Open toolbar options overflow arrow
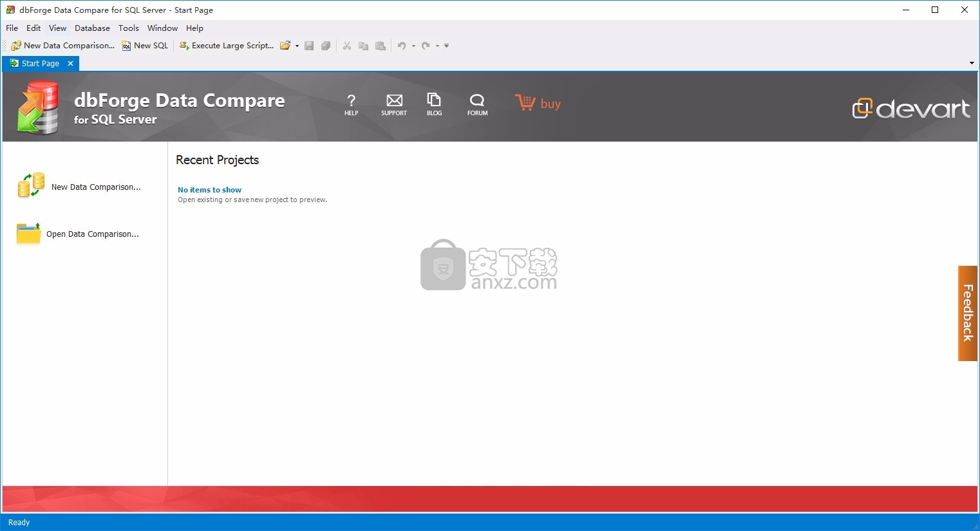The height and width of the screenshot is (531, 980). coord(446,46)
